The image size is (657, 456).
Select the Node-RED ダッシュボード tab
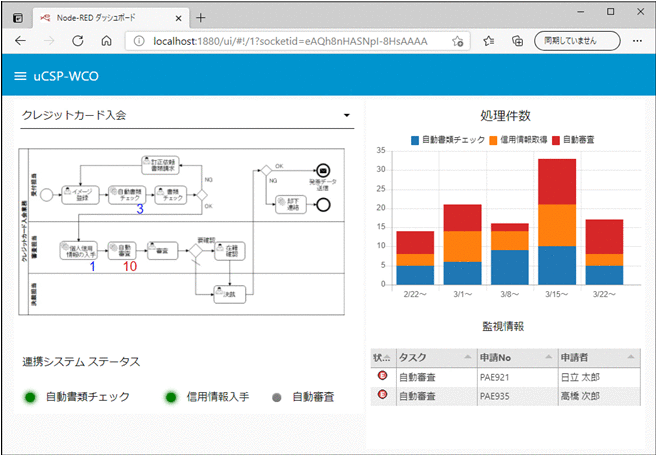[x=111, y=18]
